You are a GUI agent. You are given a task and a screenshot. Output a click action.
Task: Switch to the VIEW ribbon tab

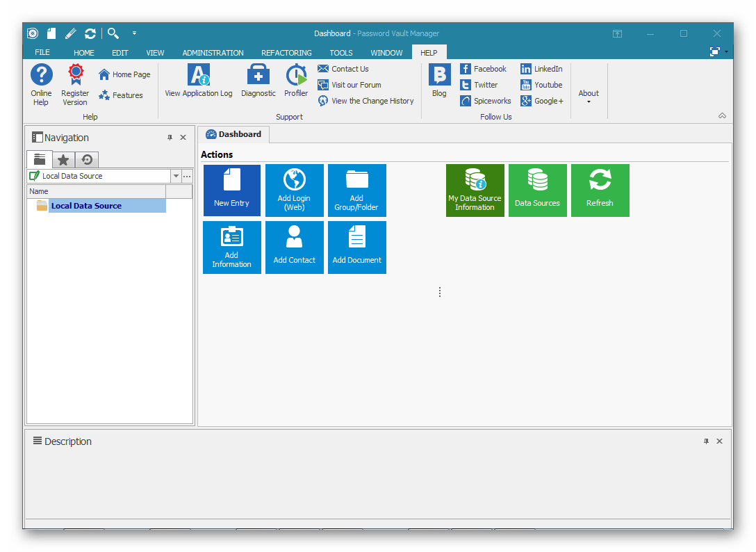155,53
